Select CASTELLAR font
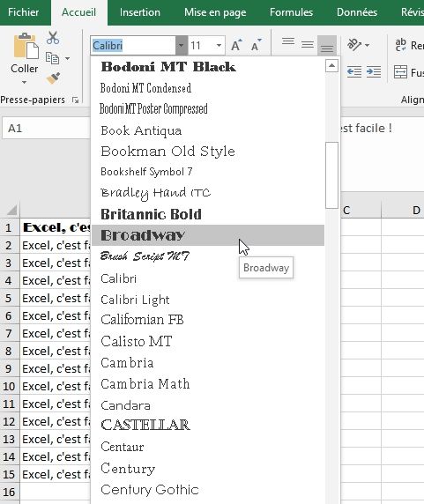Viewport: 424px width, 504px height. click(208, 426)
